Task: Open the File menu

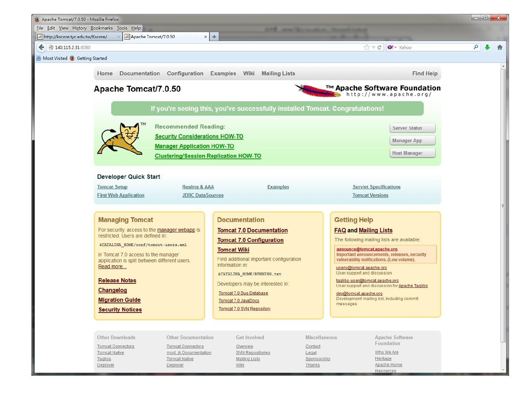Action: click(x=40, y=28)
